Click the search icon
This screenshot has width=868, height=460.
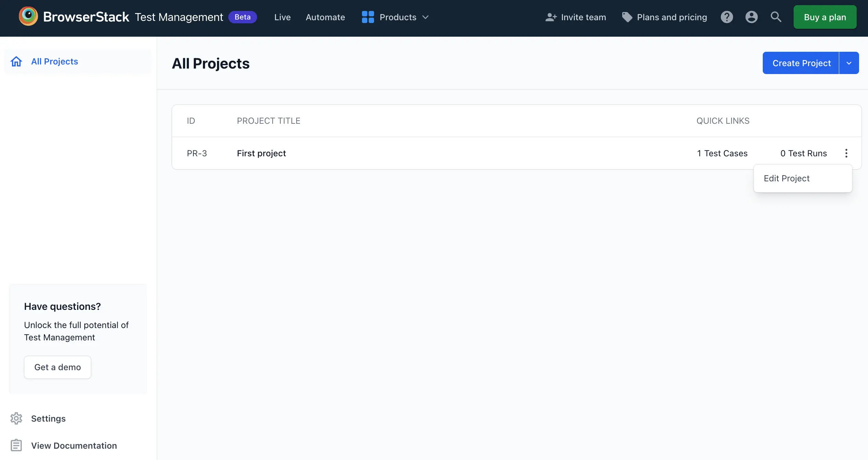(776, 17)
